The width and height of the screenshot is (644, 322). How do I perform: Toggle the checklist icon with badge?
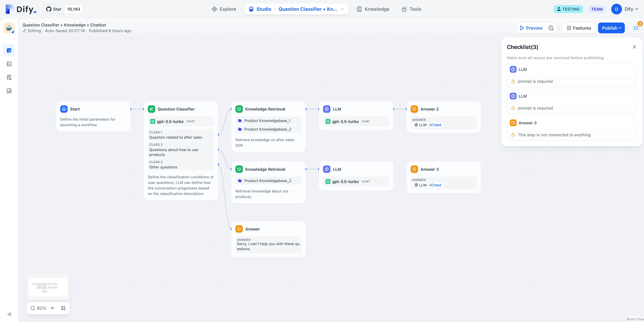click(636, 28)
